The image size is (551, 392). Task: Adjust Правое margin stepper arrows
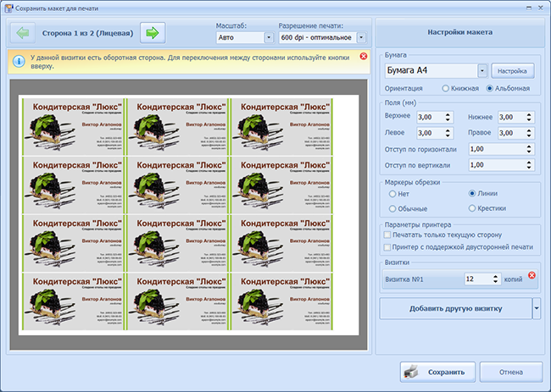click(529, 133)
